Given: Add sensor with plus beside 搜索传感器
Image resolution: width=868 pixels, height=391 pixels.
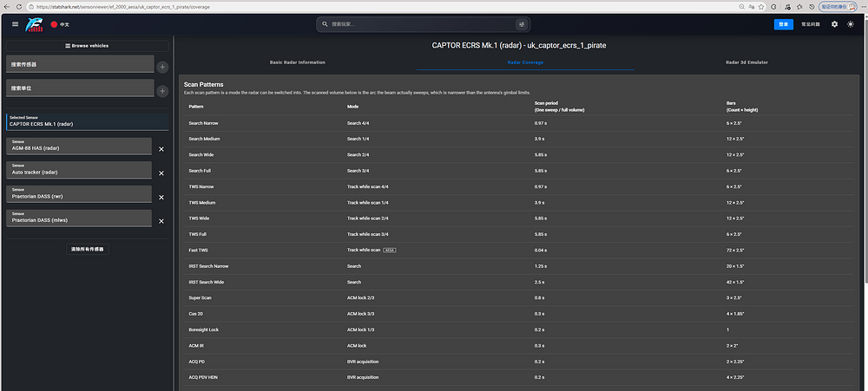Looking at the screenshot, I should click(162, 68).
